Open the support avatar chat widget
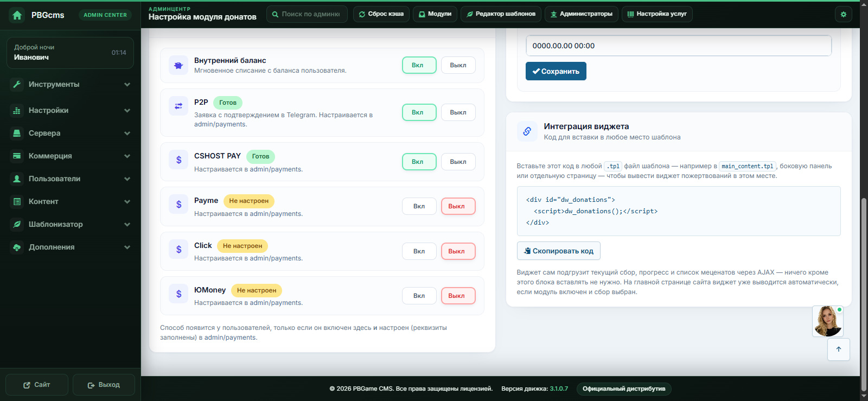Screen dimensions: 868x401 pos(828,321)
